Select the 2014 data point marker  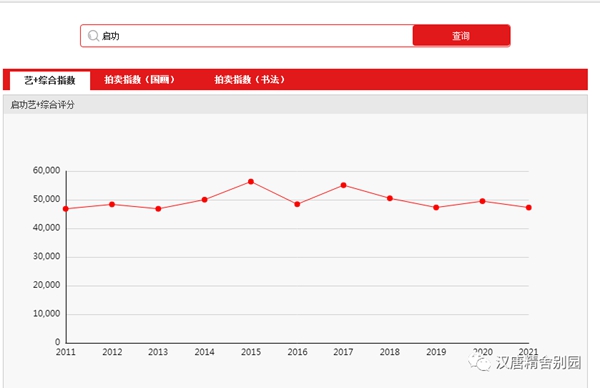204,200
